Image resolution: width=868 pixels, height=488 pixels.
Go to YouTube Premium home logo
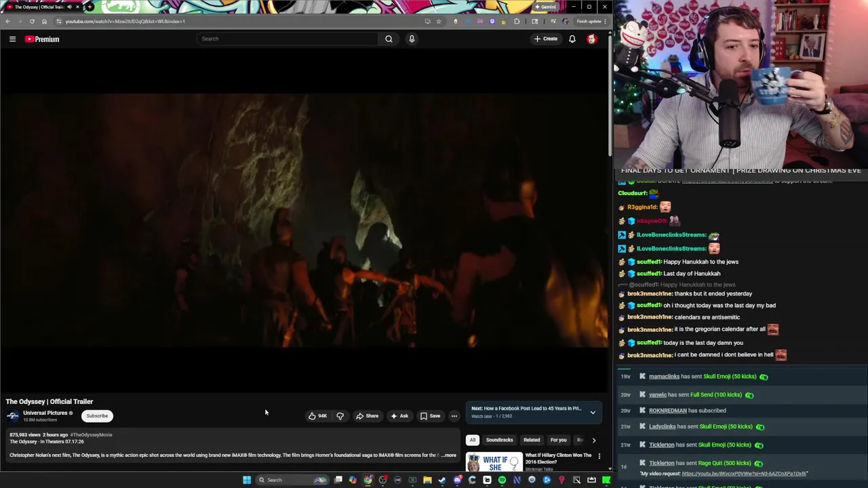(x=42, y=39)
